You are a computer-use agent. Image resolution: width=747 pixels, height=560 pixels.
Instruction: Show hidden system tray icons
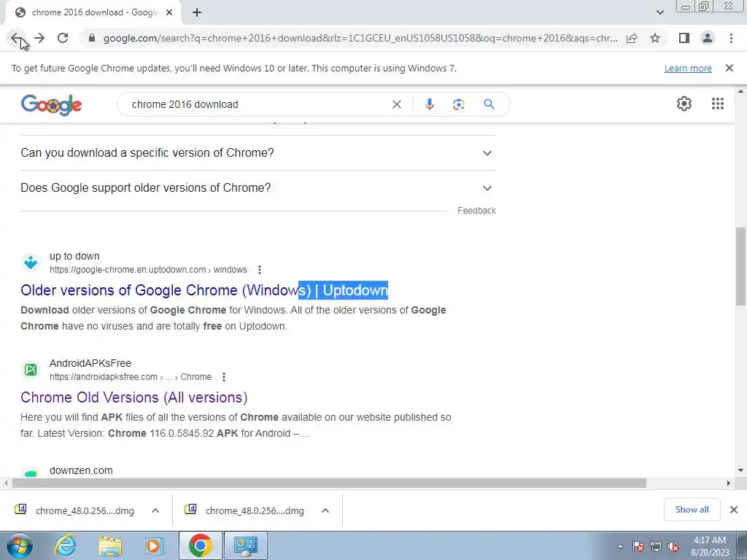620,546
